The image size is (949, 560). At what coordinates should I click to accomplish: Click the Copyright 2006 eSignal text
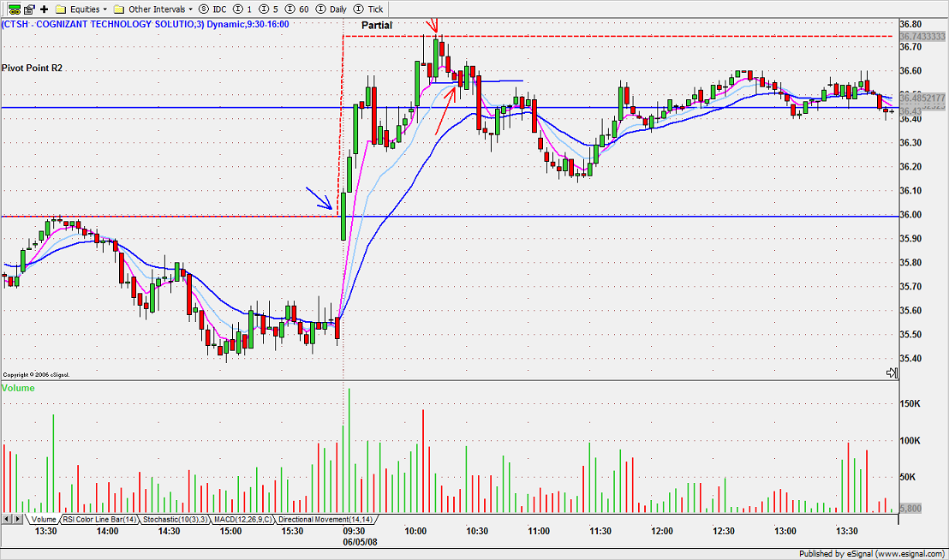tap(36, 375)
